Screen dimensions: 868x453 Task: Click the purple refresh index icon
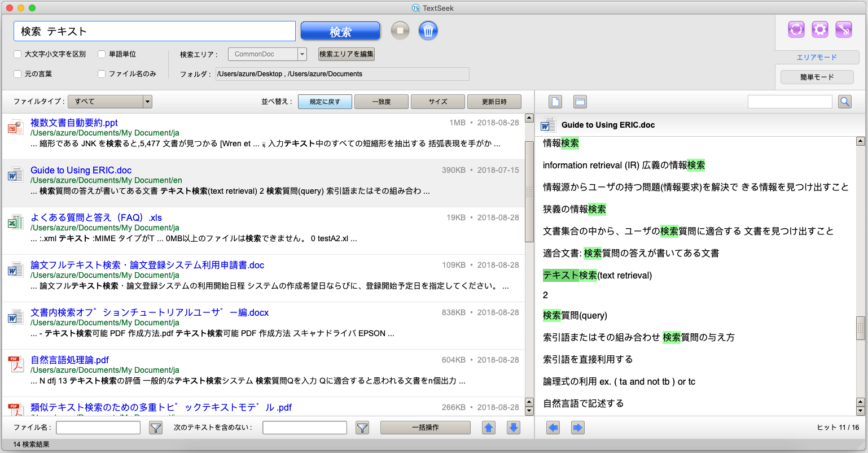coord(796,29)
